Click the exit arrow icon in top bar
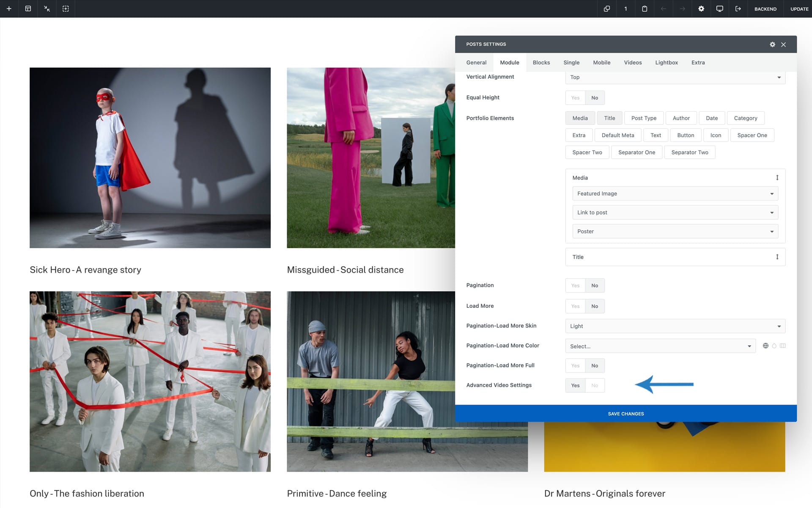Screen dimensions: 812x508 (738, 8)
